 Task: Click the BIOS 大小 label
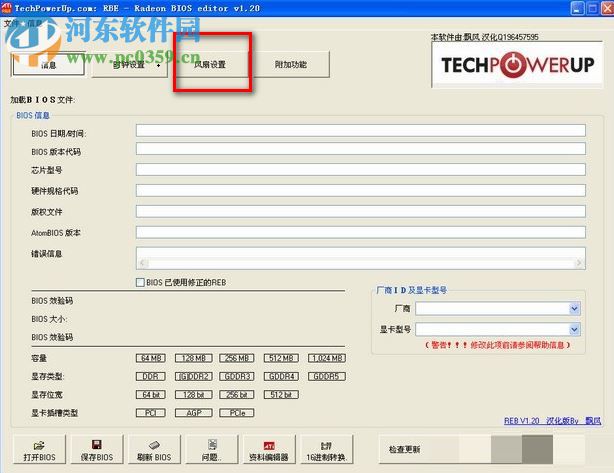(49, 319)
